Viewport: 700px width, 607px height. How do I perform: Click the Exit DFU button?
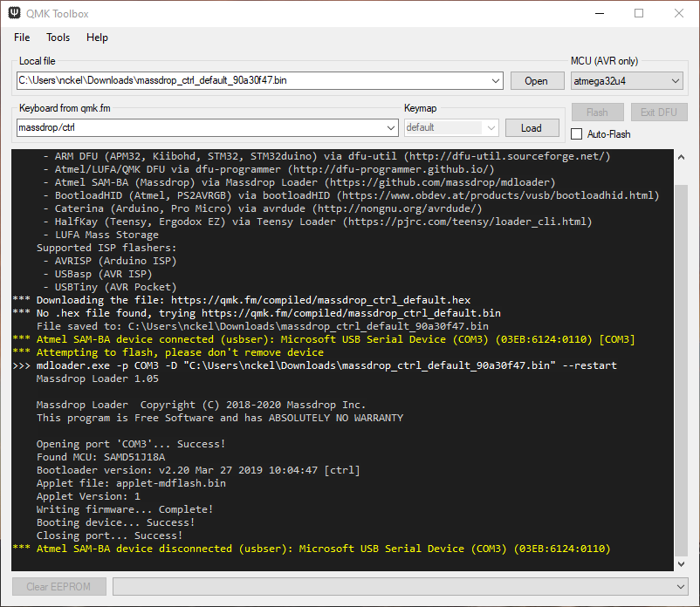[658, 113]
